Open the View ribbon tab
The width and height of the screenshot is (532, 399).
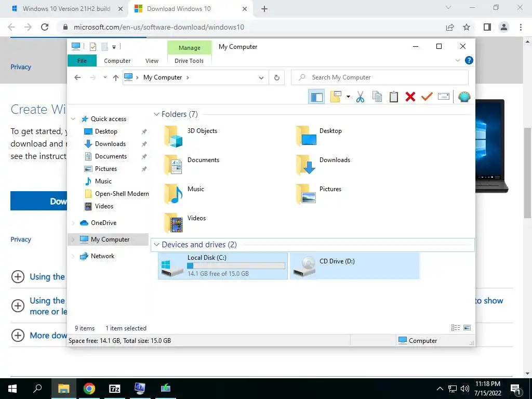pyautogui.click(x=152, y=61)
